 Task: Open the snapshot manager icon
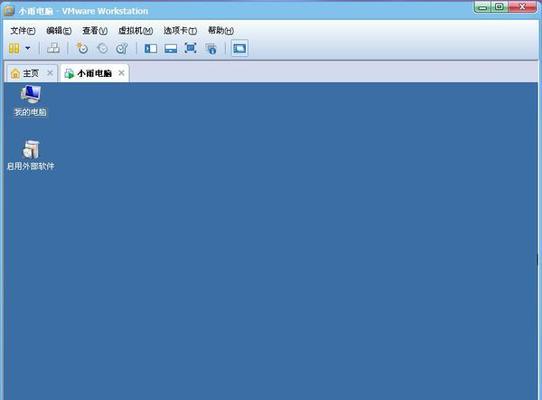point(122,48)
